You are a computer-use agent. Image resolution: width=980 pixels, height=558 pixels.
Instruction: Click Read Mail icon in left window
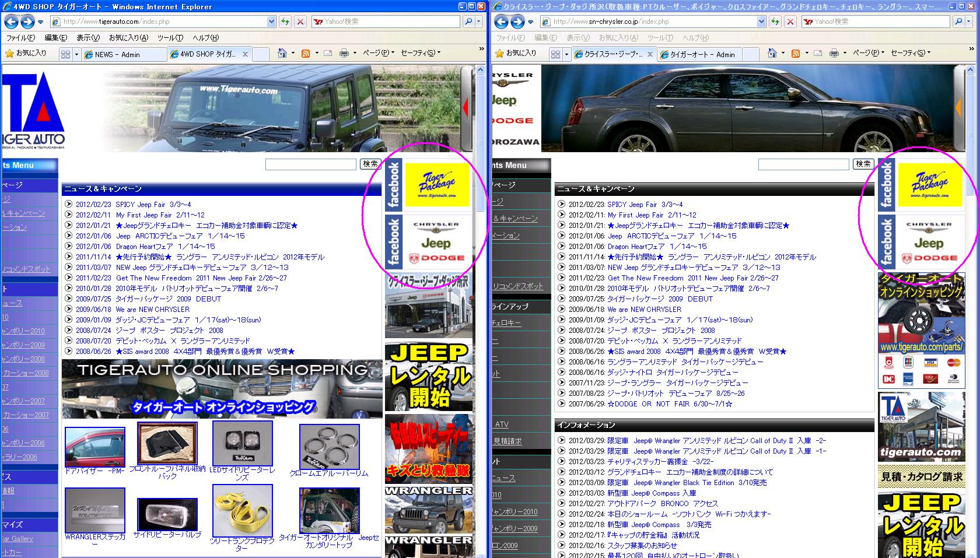point(328,53)
